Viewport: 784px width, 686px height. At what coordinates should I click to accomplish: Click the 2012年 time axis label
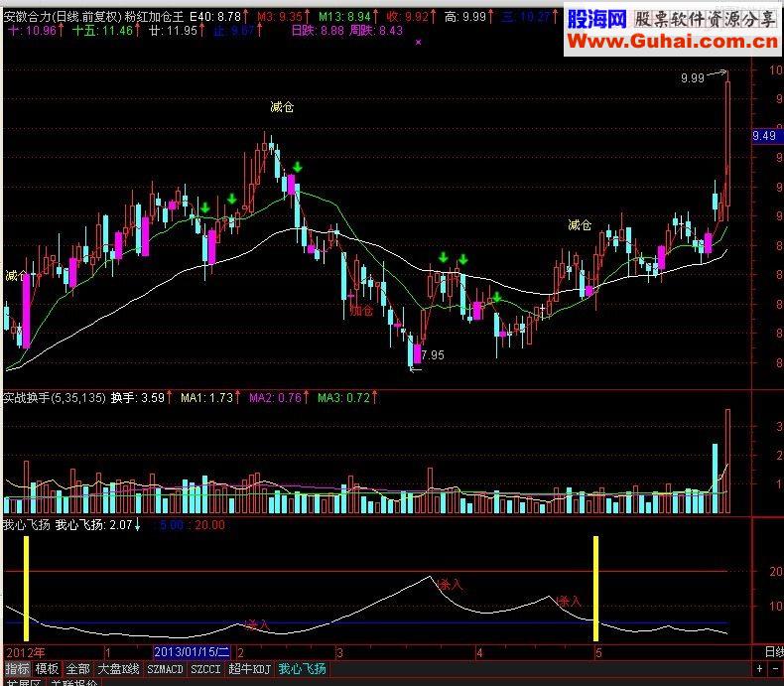(25, 652)
